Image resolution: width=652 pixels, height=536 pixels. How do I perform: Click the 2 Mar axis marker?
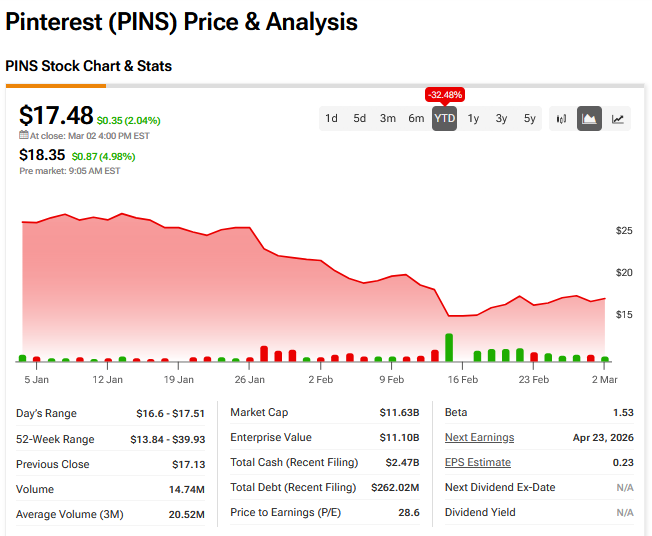(x=605, y=379)
